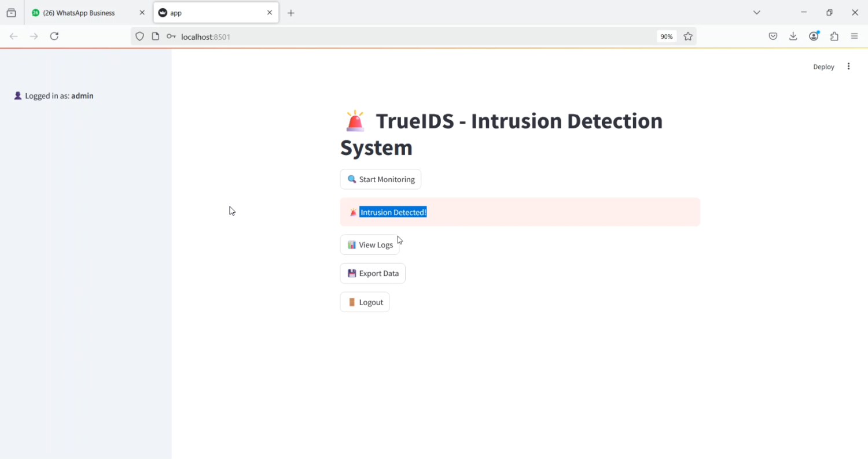Click the siren emoji in the page heading
The width and height of the screenshot is (868, 459).
tap(355, 121)
